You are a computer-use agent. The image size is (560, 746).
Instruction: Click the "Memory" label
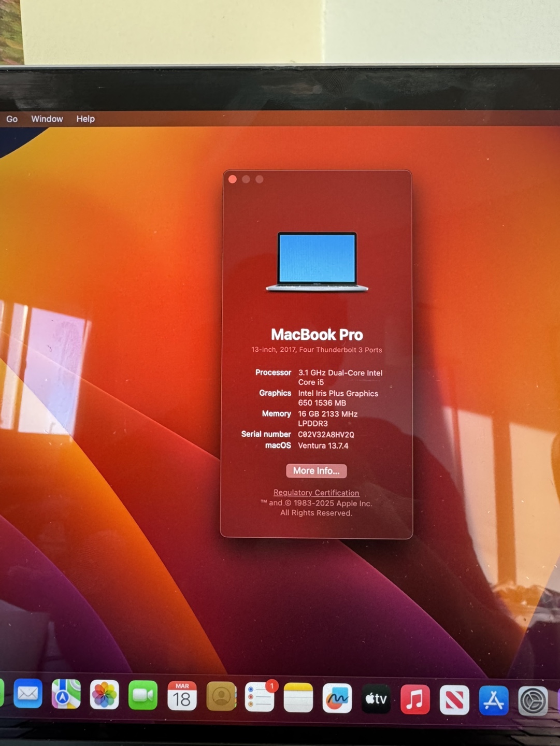coord(277,413)
